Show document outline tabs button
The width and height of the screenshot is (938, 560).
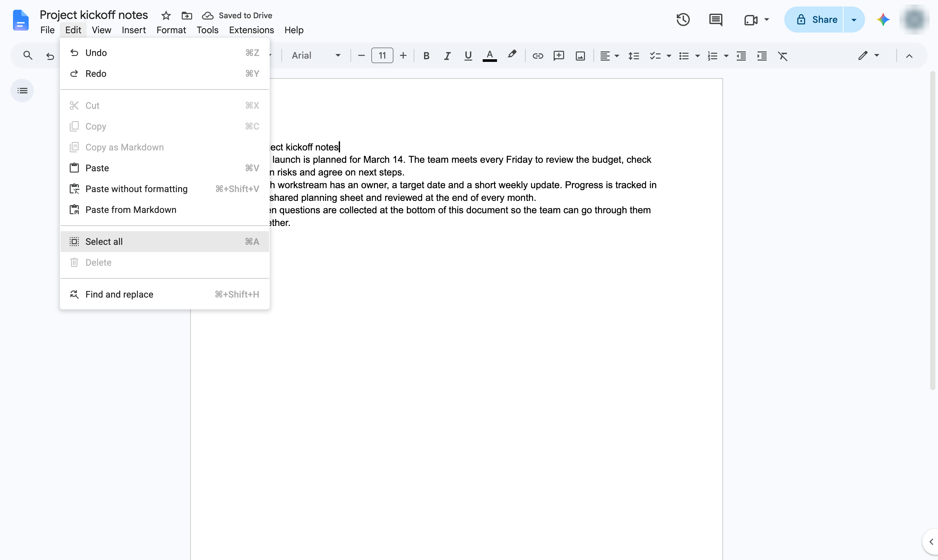click(22, 91)
